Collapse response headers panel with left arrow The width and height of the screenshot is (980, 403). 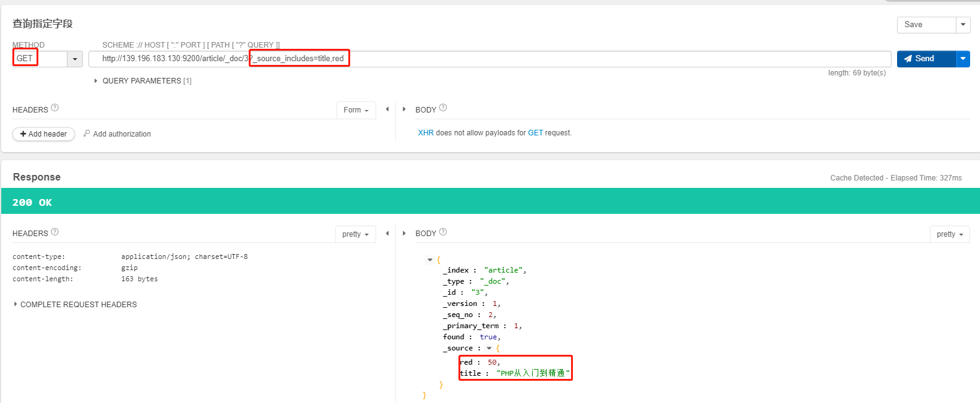pyautogui.click(x=387, y=234)
